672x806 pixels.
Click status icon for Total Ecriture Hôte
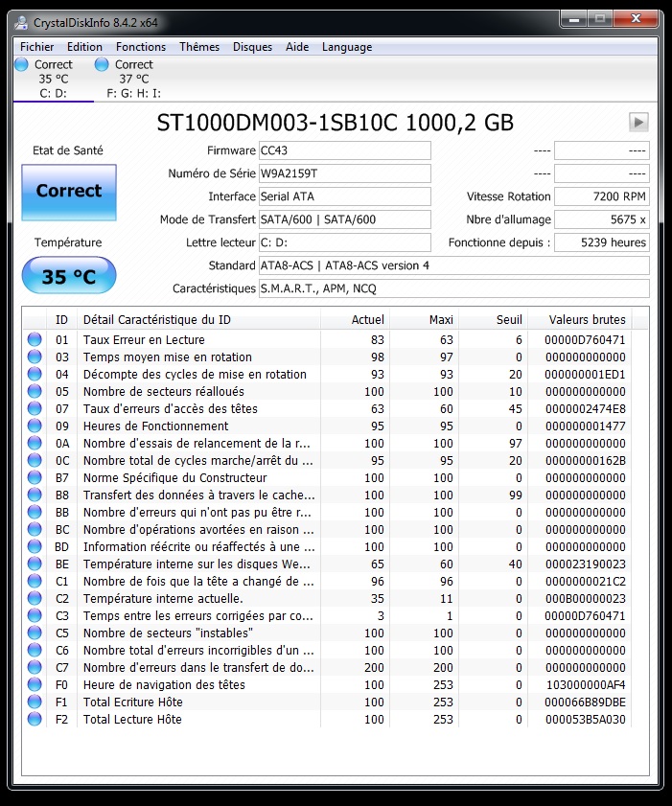pyautogui.click(x=35, y=702)
